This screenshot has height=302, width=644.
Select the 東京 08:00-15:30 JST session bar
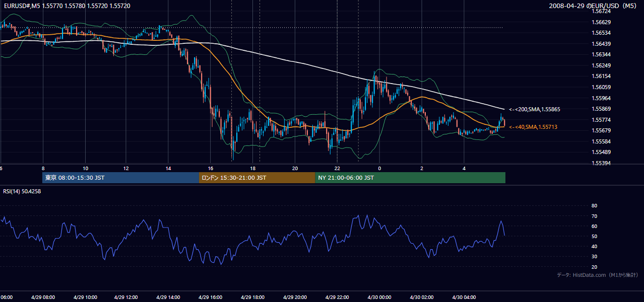point(121,178)
